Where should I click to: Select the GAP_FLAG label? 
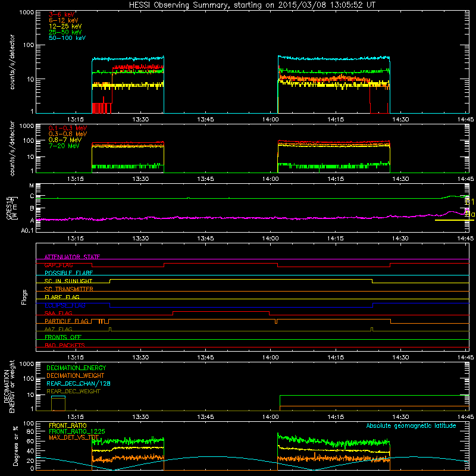tap(58, 265)
